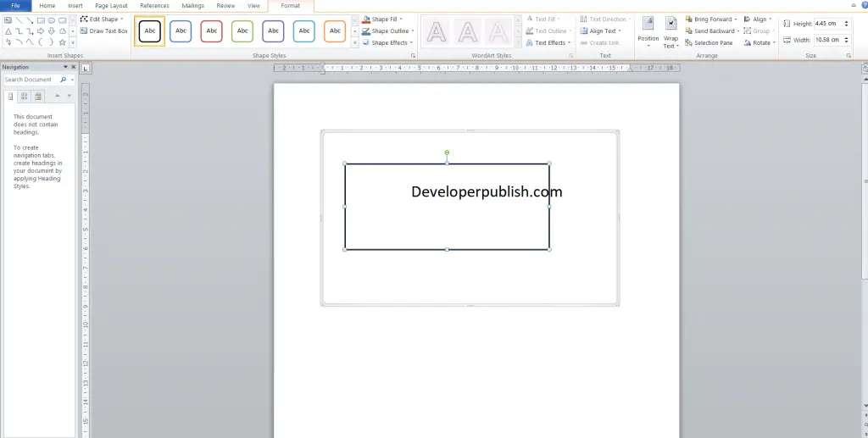Select the Text Box shape in gallery
This screenshot has width=868, height=438.
8,20
